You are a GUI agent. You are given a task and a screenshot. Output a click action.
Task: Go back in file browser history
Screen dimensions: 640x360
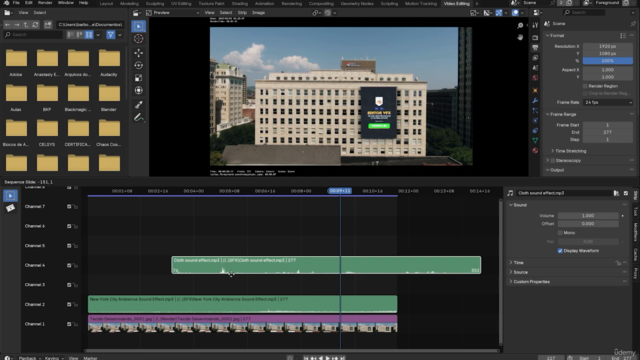tap(7, 25)
